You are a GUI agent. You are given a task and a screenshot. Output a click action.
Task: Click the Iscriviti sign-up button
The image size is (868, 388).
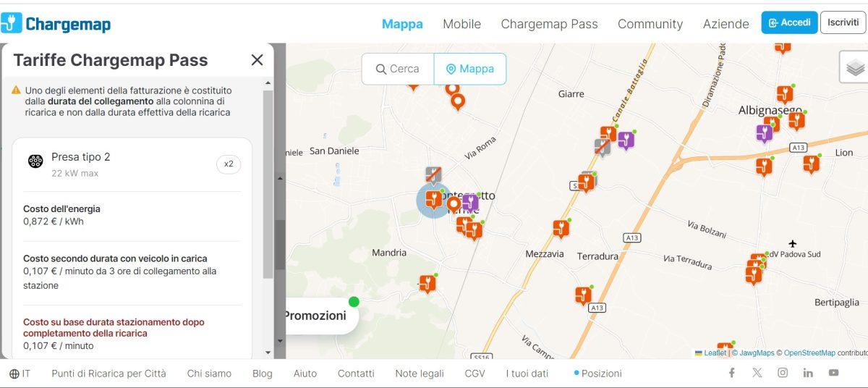tap(843, 22)
